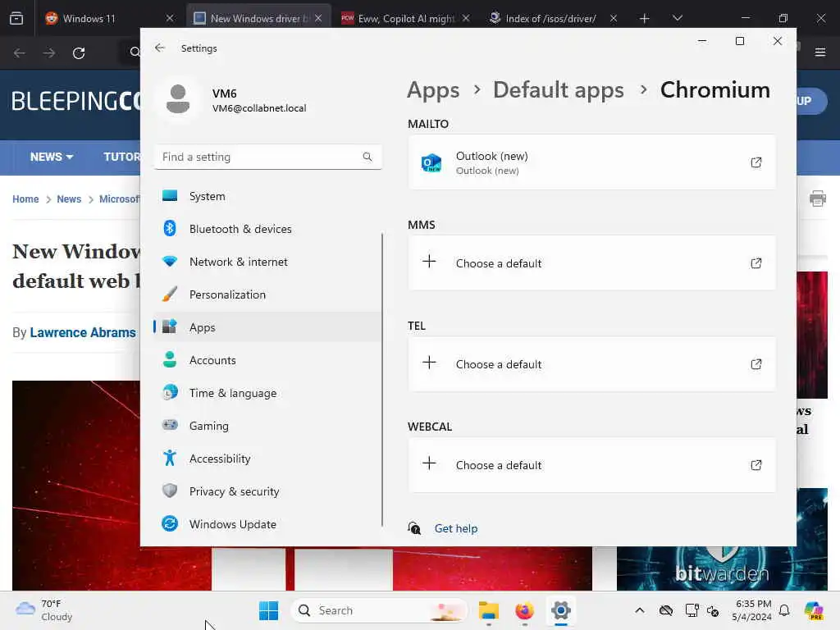840x630 pixels.
Task: Open the browser tab overview icon
Action: point(16,18)
